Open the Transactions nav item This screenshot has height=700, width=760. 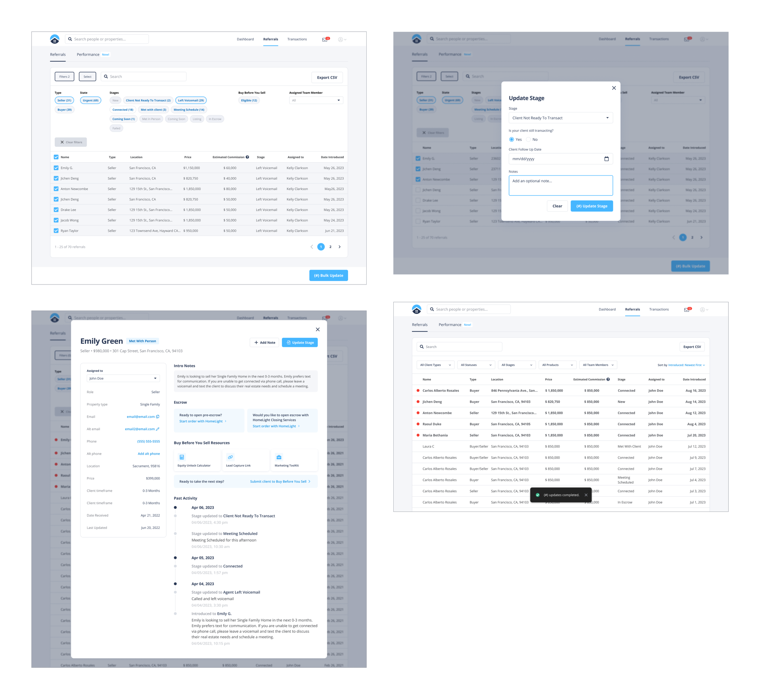point(297,39)
